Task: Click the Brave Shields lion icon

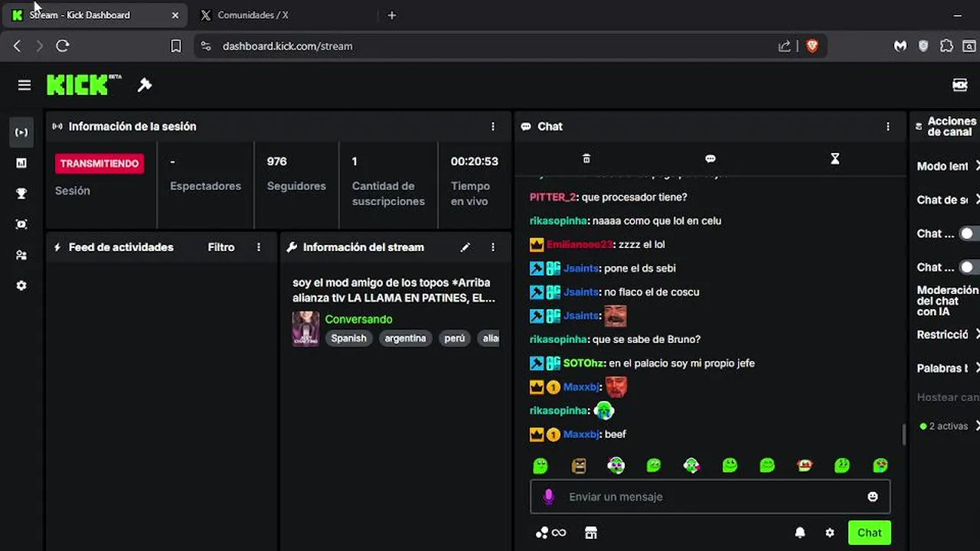Action: [812, 46]
